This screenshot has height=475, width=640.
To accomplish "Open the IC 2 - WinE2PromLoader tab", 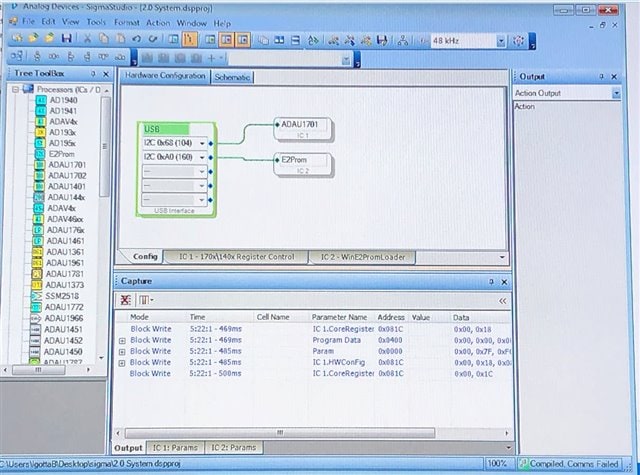I will tap(363, 257).
